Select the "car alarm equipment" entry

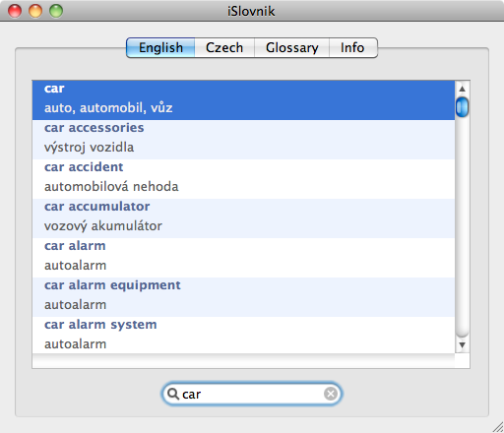(x=243, y=297)
